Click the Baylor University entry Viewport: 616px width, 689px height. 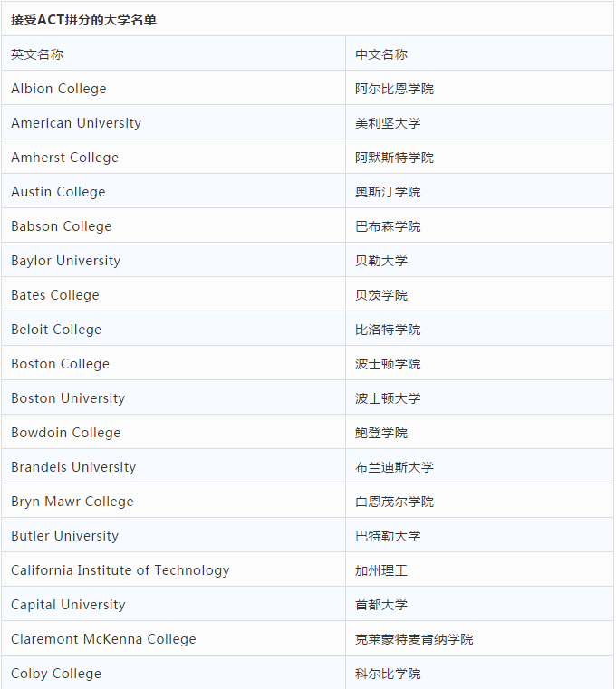66,261
